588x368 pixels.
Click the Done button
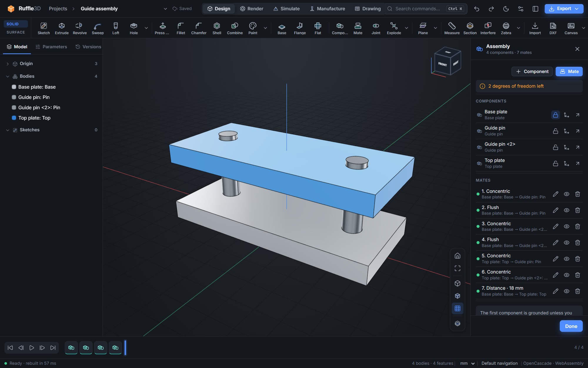point(571,326)
